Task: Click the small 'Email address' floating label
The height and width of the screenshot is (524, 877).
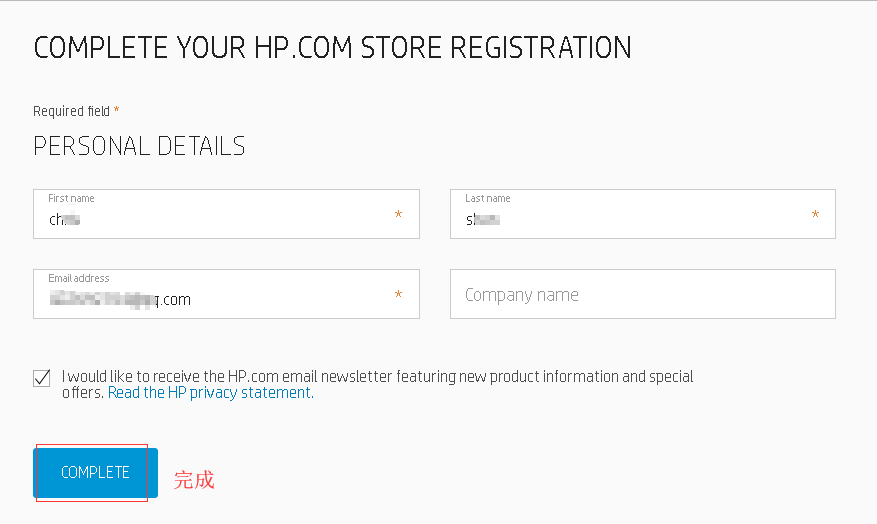Action: point(79,278)
